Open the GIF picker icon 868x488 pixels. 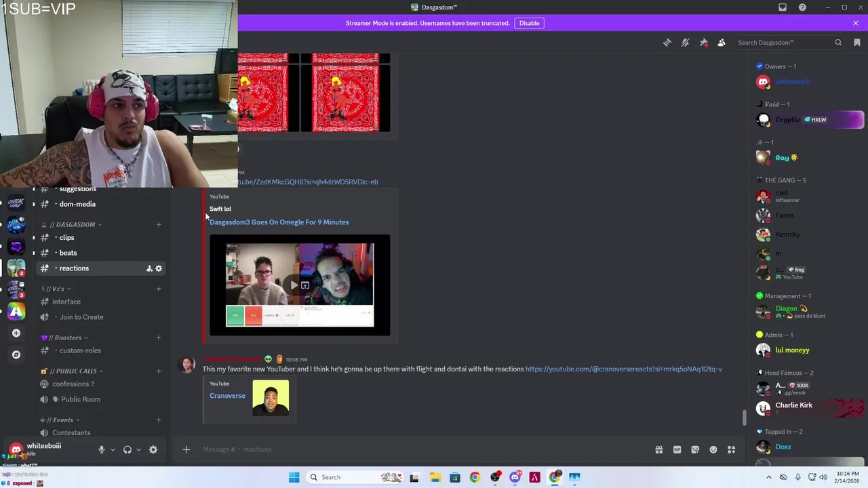point(677,449)
